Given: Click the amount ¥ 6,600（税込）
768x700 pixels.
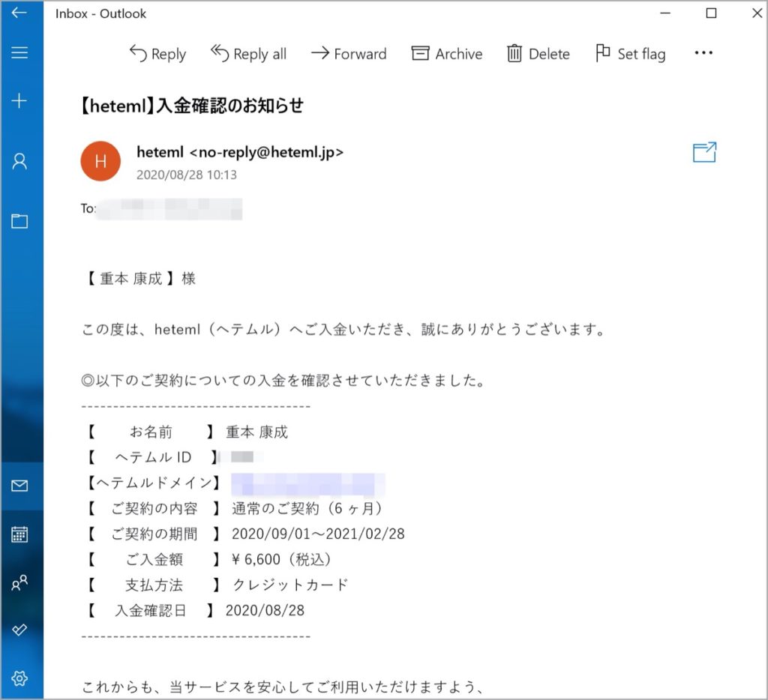Looking at the screenshot, I should coord(282,559).
